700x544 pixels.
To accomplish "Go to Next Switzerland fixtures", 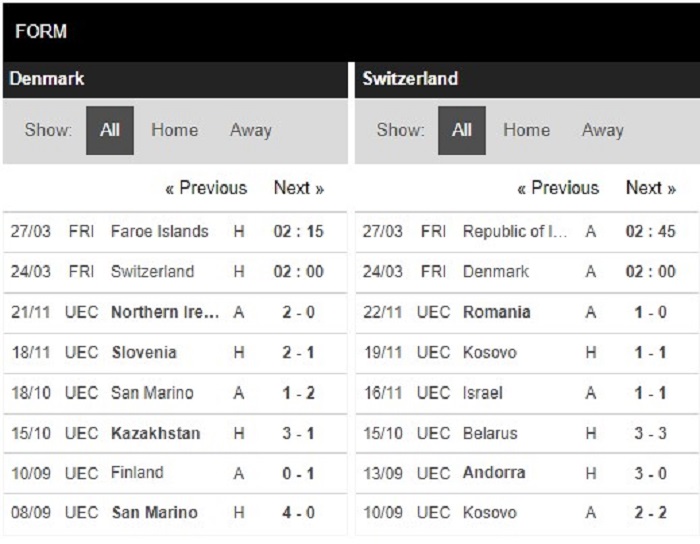I will [651, 188].
